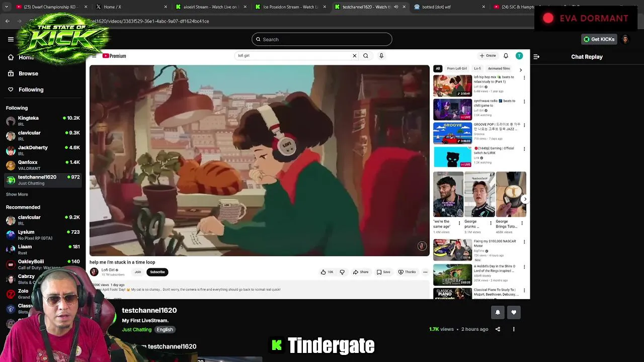Viewport: 644px width, 362px height.
Task: Open the YouTube guide hamburger menu
Action: [94, 56]
